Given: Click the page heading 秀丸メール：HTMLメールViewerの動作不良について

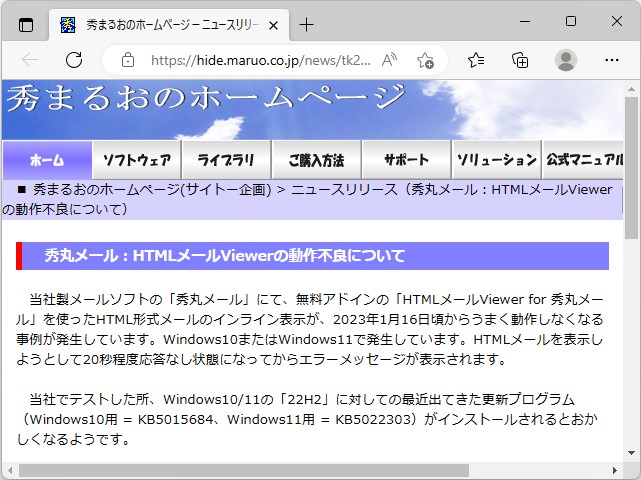Looking at the screenshot, I should 224,256.
